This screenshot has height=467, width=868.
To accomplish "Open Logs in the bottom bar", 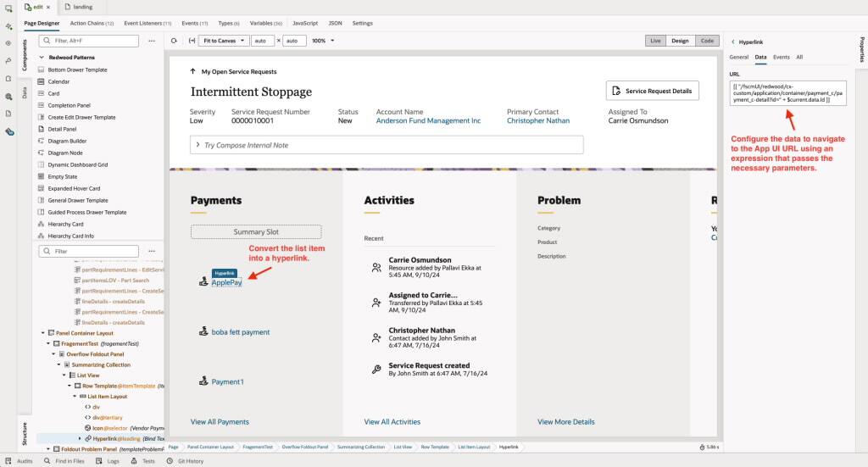I will (x=108, y=461).
